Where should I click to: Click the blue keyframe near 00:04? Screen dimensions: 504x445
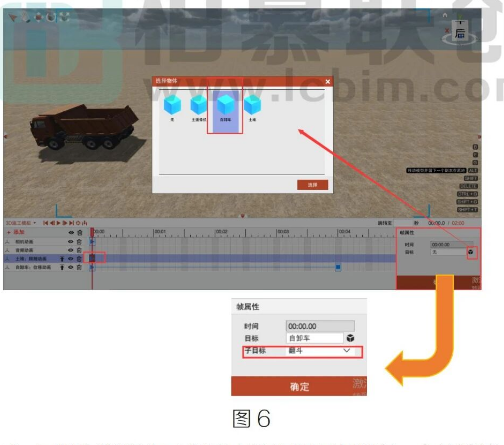pyautogui.click(x=338, y=267)
